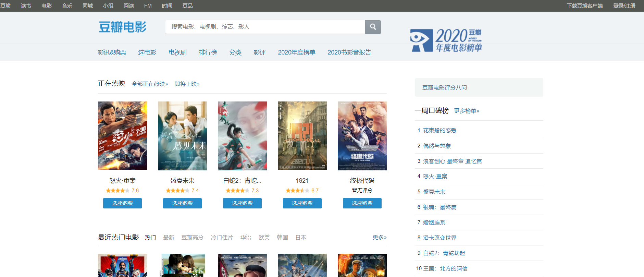
Task: Open 豆品 in the top bar
Action: tap(188, 6)
